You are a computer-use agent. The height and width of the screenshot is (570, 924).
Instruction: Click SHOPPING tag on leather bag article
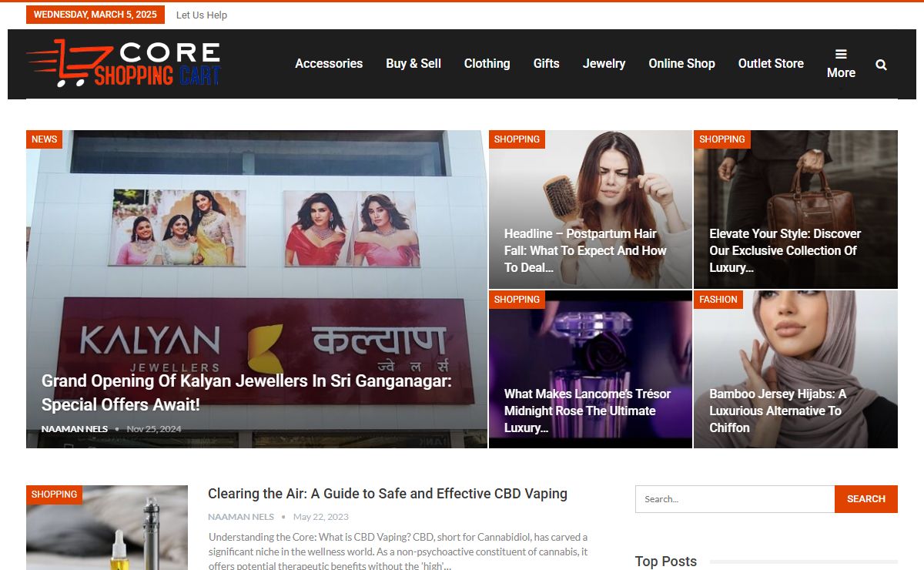pyautogui.click(x=721, y=139)
